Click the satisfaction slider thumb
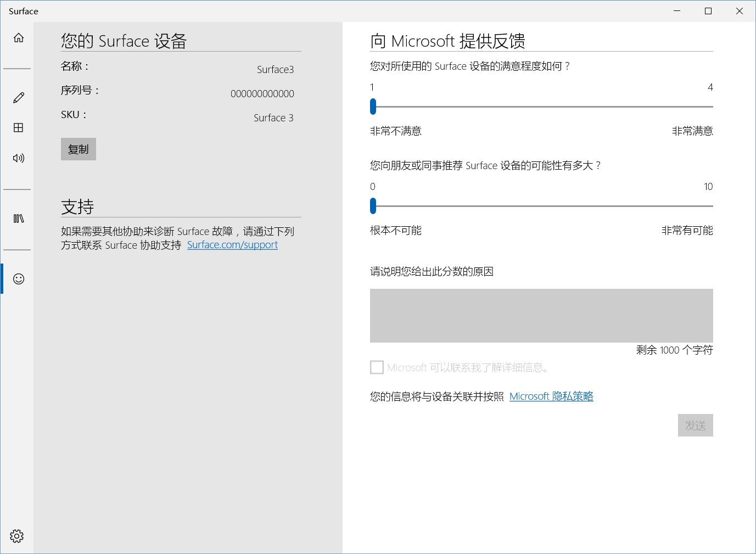 tap(373, 107)
